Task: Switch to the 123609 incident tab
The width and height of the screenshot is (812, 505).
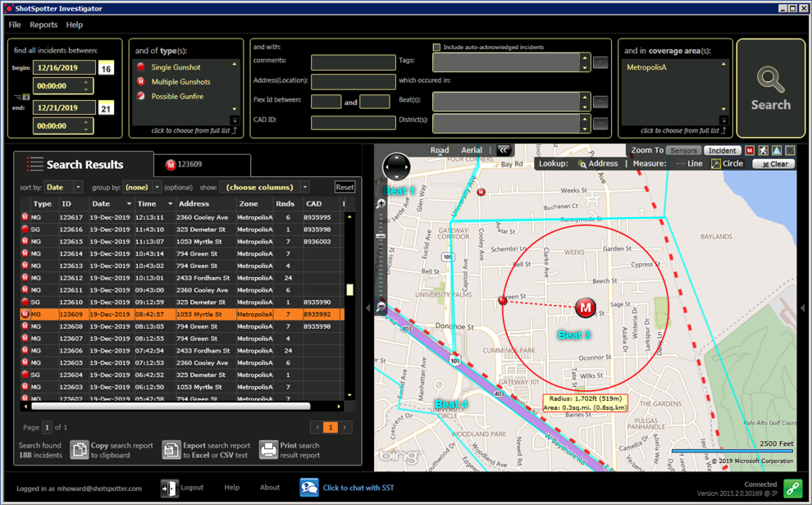Action: click(x=202, y=165)
